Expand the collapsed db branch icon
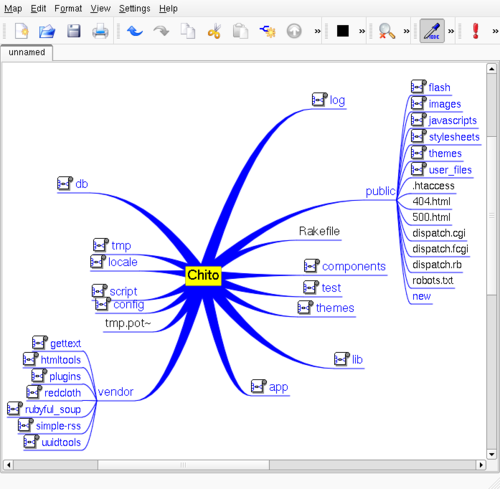 65,183
